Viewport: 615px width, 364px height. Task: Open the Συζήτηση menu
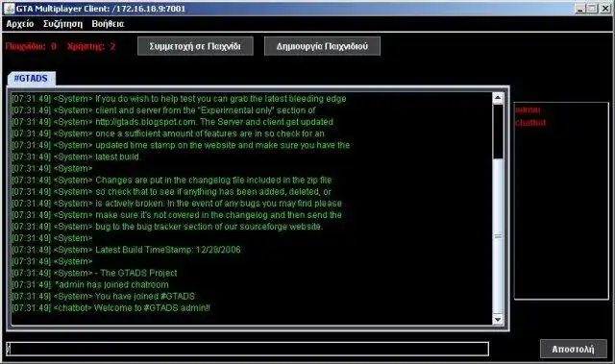[62, 24]
